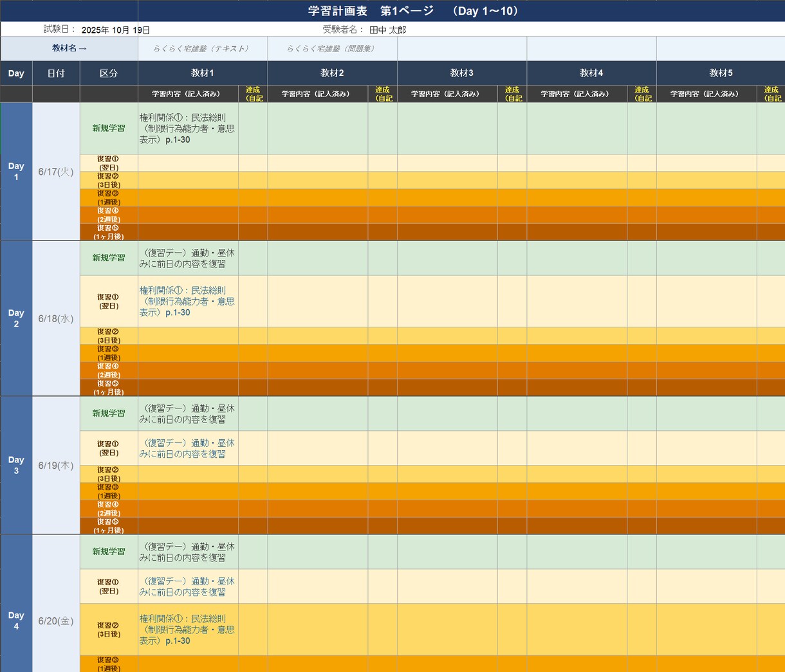785x672 pixels.
Task: Select Day 4 復習② content 権利関係①：民法総則
Action: pos(188,630)
